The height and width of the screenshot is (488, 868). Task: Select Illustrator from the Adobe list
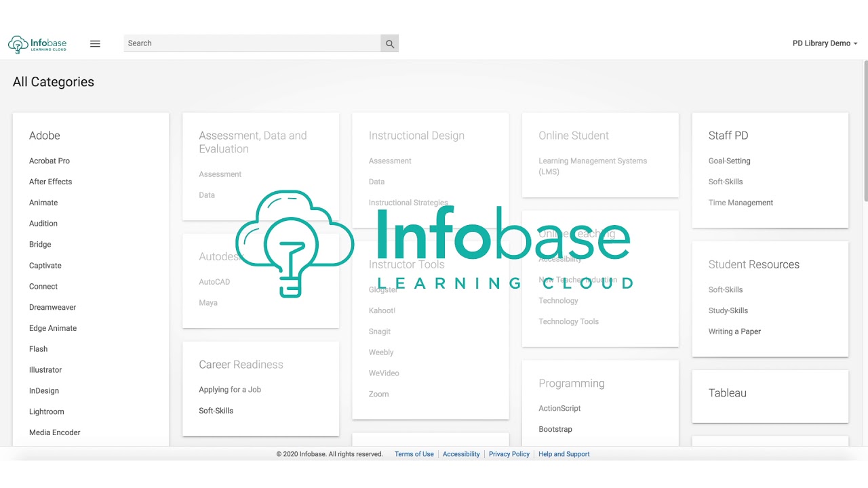[45, 370]
